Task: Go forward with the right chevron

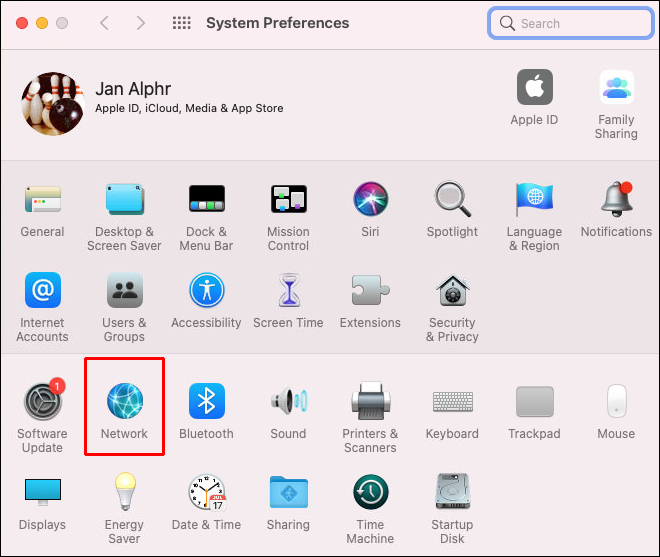Action: (141, 23)
